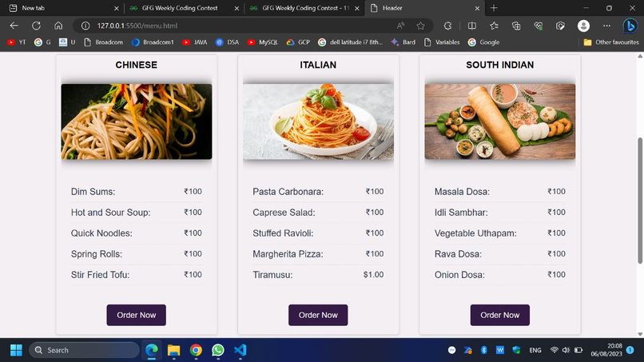644x362 pixels.
Task: Click the Chinese noodles image
Action: (x=137, y=121)
